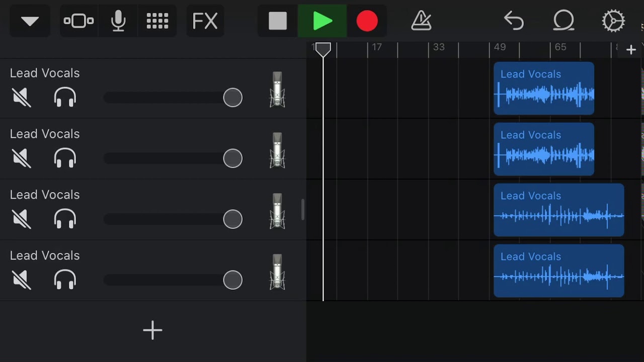644x362 pixels.
Task: Open the FX panel
Action: pos(205,21)
